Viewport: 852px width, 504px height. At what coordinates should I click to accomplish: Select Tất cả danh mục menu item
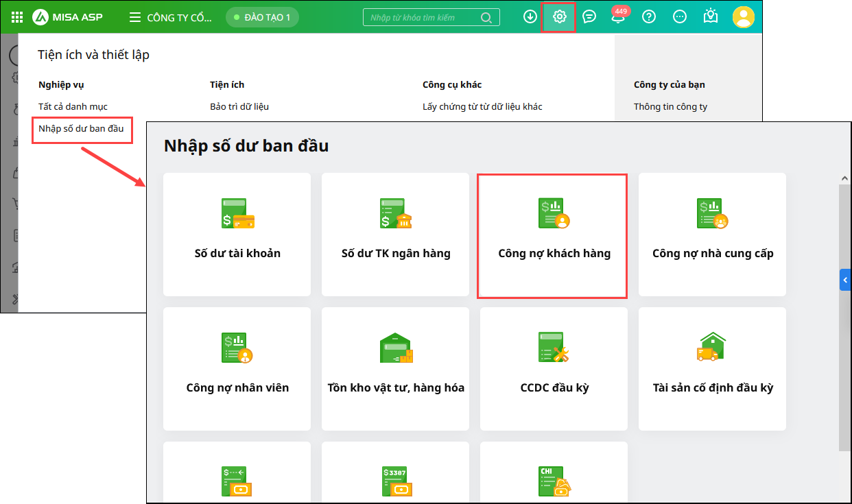[73, 106]
